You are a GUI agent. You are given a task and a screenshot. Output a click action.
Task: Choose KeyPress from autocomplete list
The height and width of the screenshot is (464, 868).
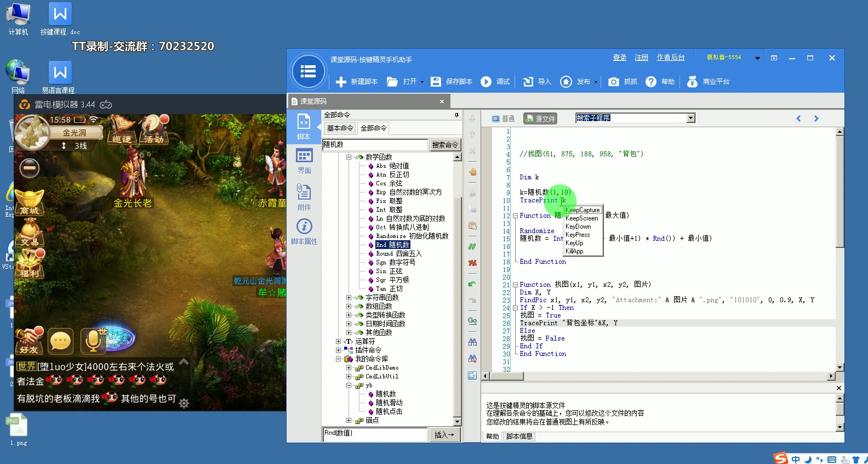[578, 235]
